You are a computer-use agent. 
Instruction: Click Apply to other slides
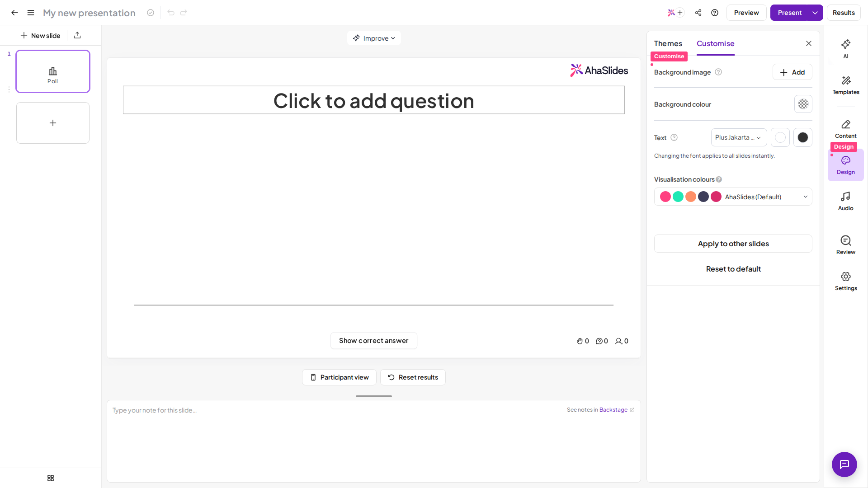733,244
